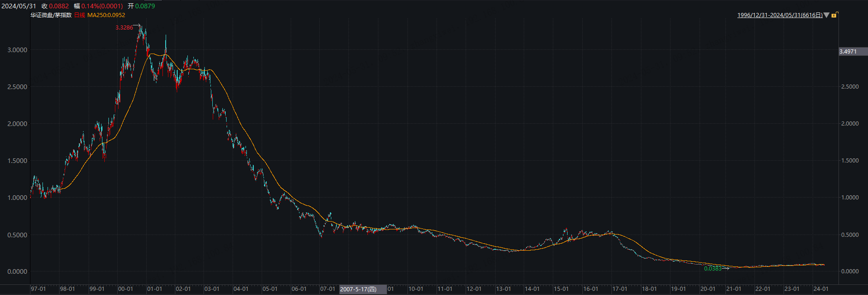Click the 20-01 time axis label
This screenshot has height=295, width=868.
point(708,289)
